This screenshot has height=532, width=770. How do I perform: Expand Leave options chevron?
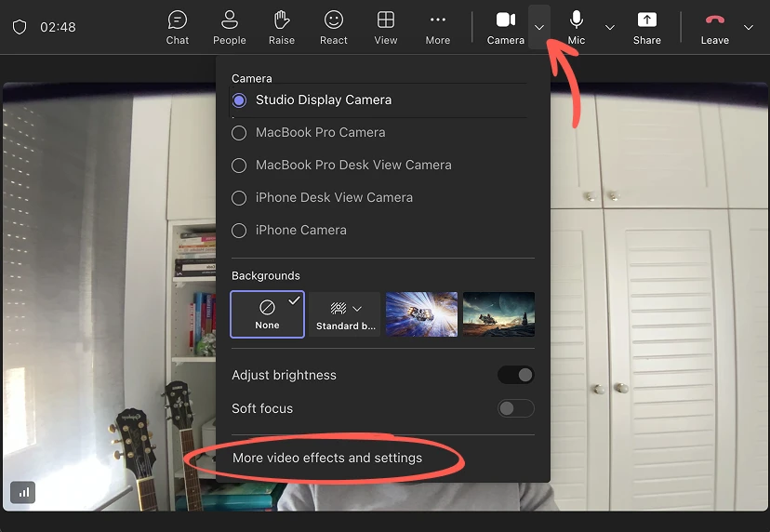pos(749,28)
